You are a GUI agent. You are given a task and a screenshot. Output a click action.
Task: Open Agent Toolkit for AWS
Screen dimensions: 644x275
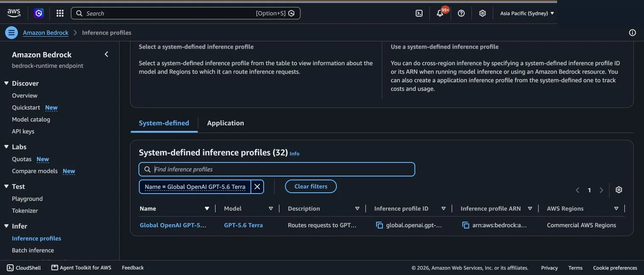click(x=81, y=268)
